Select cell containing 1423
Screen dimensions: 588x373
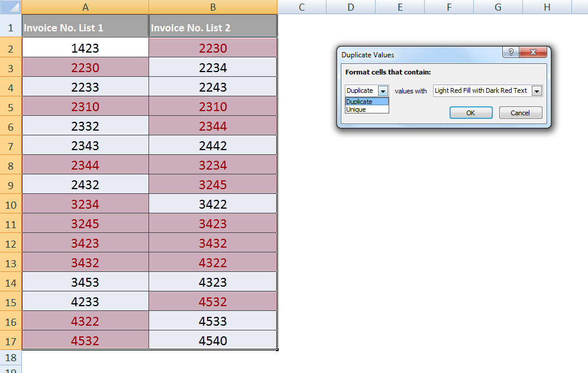(86, 48)
